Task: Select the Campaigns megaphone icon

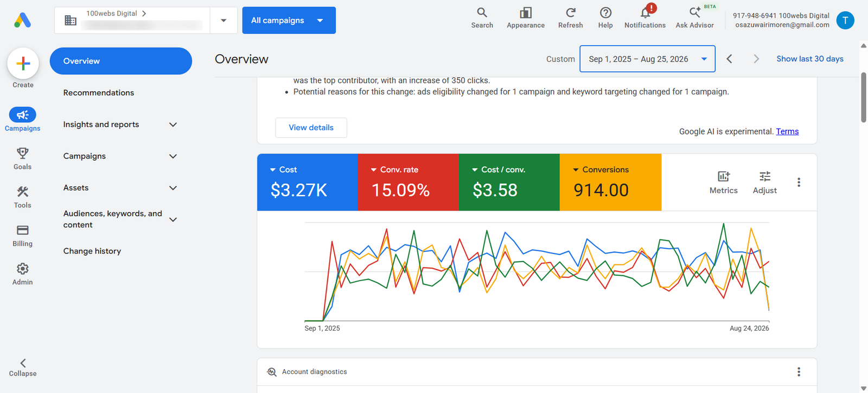Action: (22, 115)
